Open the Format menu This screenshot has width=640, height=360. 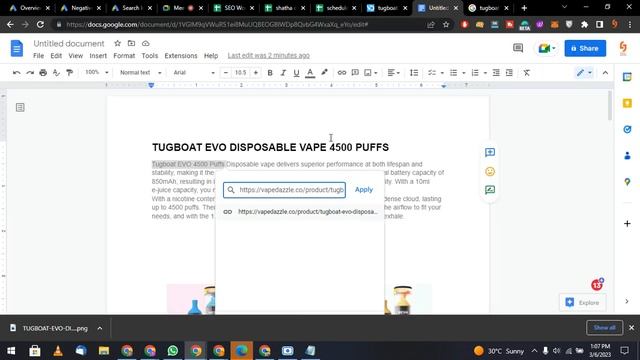point(124,56)
